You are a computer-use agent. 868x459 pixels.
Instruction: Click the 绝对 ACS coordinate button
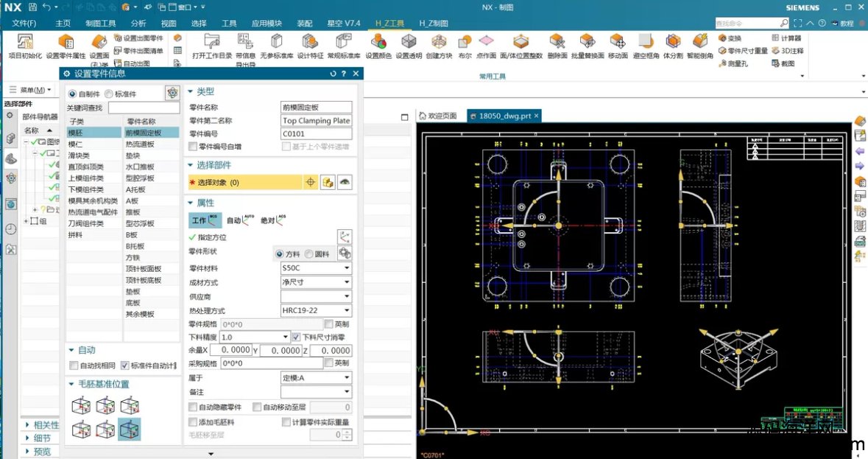click(273, 220)
